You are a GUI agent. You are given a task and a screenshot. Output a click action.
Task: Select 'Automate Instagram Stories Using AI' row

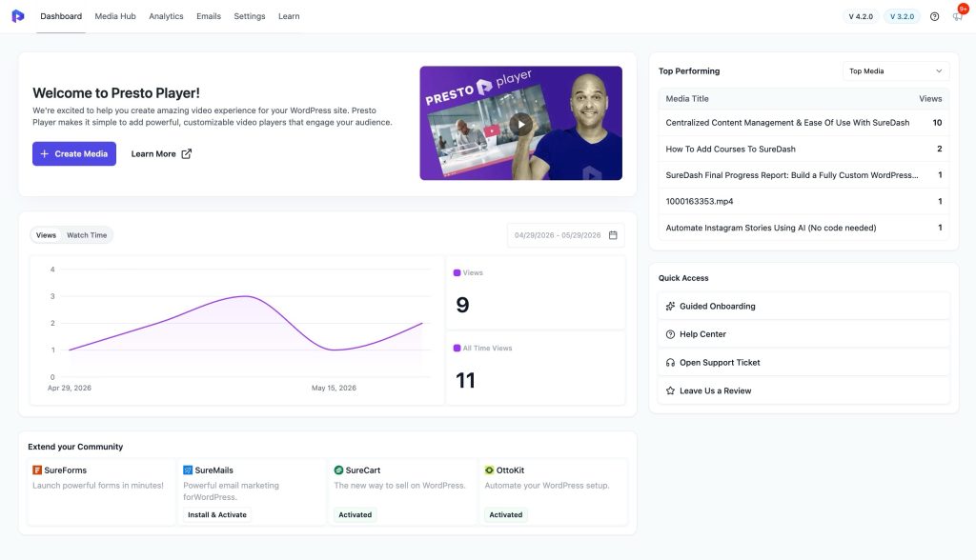click(x=803, y=228)
